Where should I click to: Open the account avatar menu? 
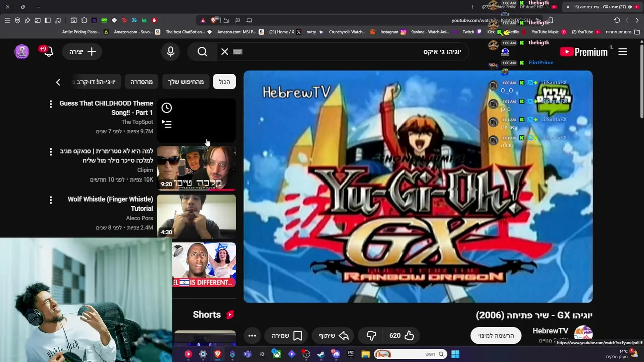22,51
